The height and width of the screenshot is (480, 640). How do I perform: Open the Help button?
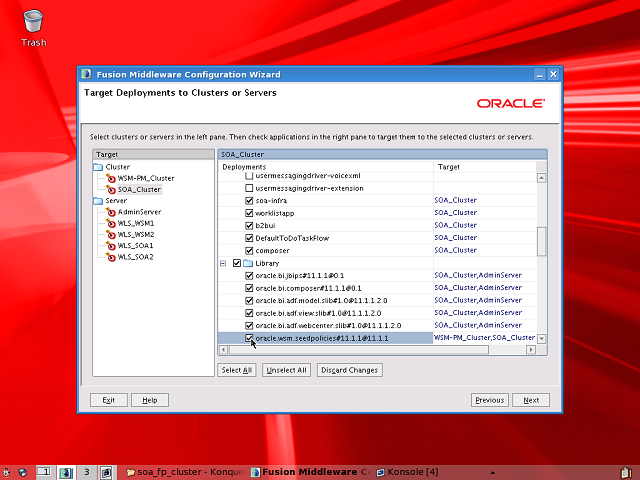pyautogui.click(x=150, y=400)
